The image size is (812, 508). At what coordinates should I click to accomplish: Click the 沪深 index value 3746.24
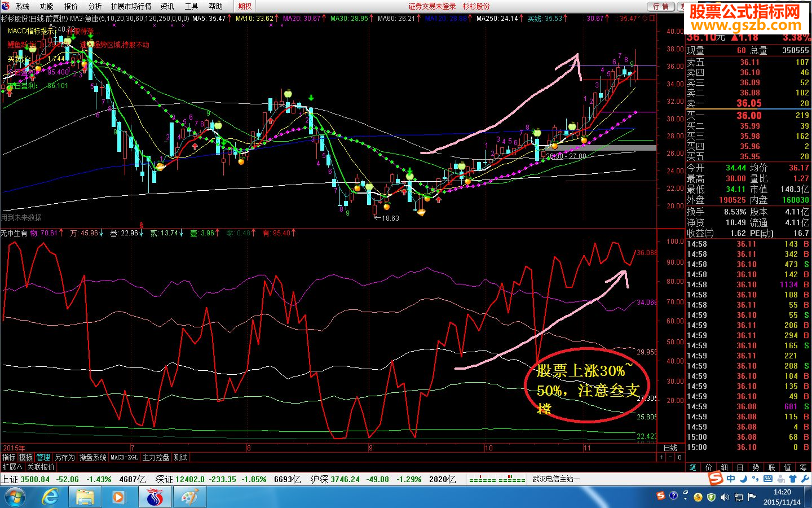[345, 479]
